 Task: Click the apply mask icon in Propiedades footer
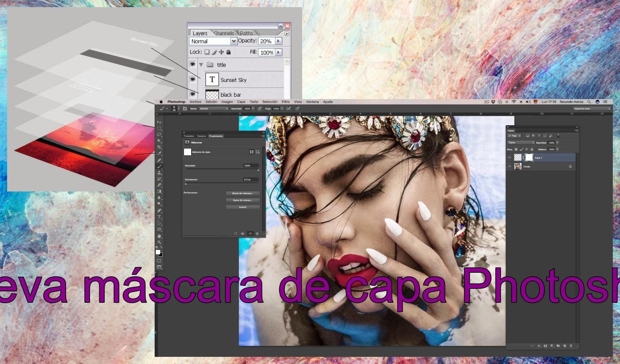pyautogui.click(x=243, y=233)
